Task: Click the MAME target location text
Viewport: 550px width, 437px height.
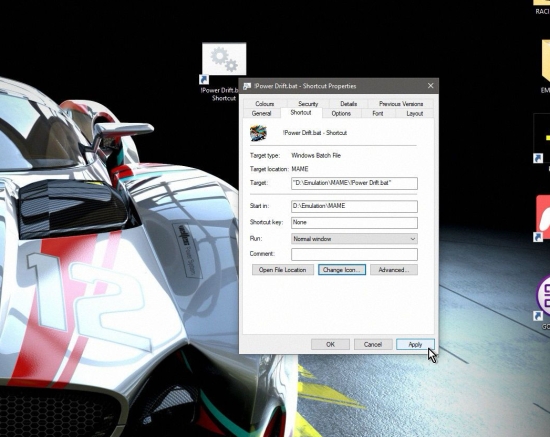Action: pyautogui.click(x=300, y=169)
